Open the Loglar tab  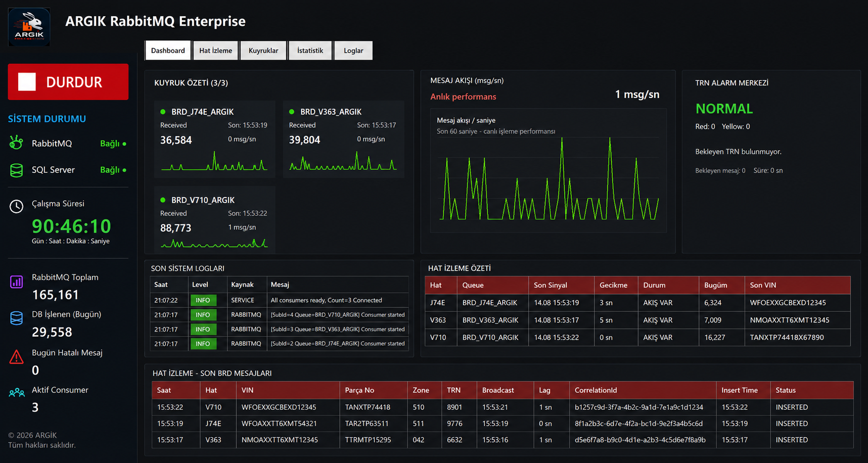(x=353, y=51)
